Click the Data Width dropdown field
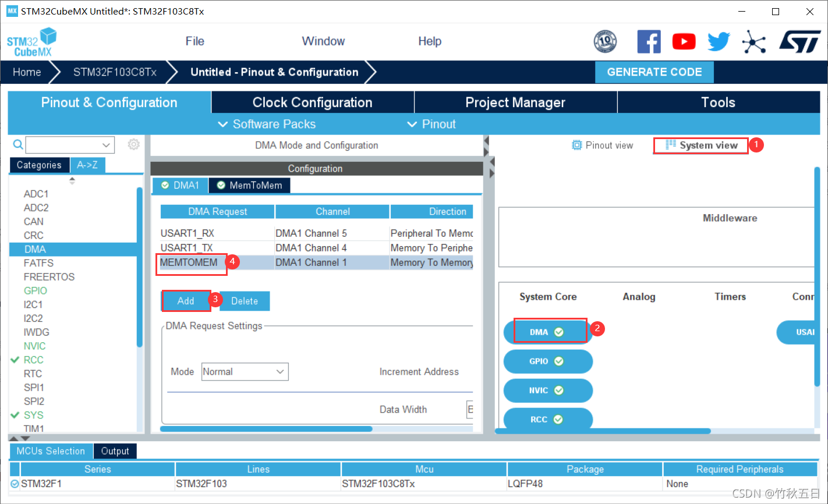828x504 pixels. [x=470, y=409]
